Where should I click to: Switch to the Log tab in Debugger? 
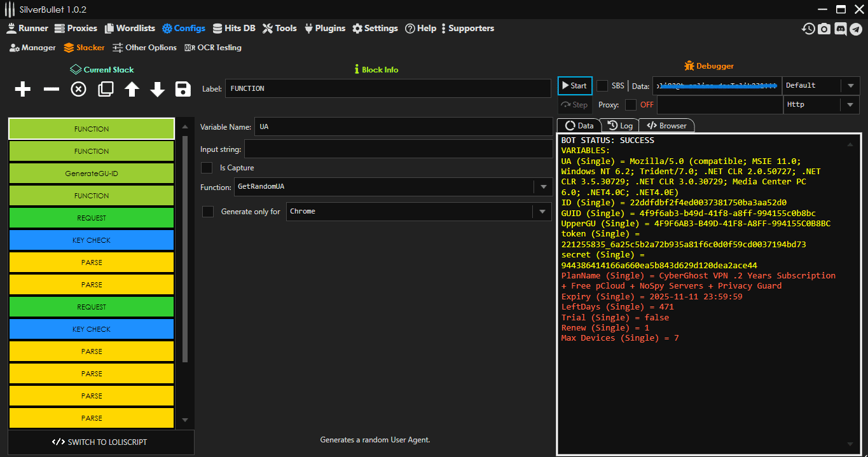pyautogui.click(x=619, y=125)
